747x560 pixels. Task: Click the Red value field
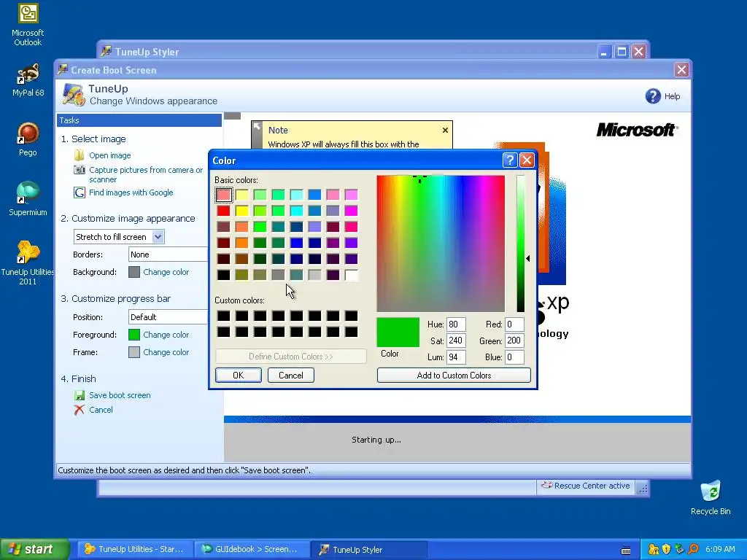514,324
